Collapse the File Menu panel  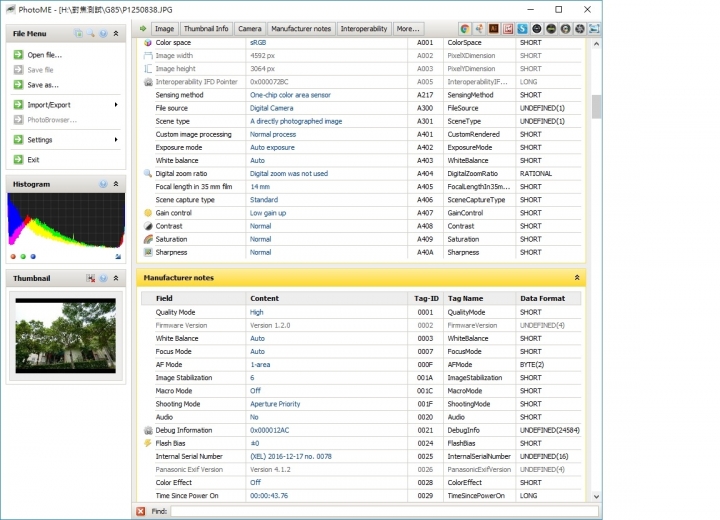pos(116,34)
